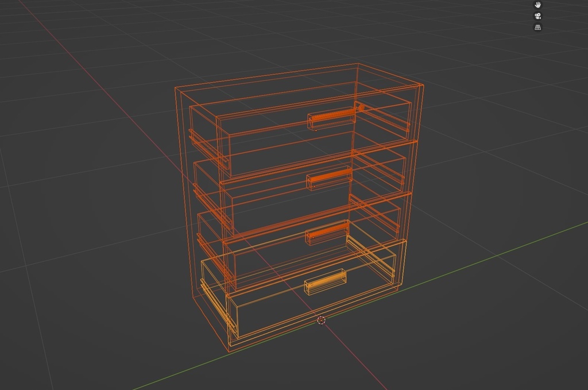Select the handle of the top drawer
The image size is (588, 390).
pyautogui.click(x=332, y=118)
